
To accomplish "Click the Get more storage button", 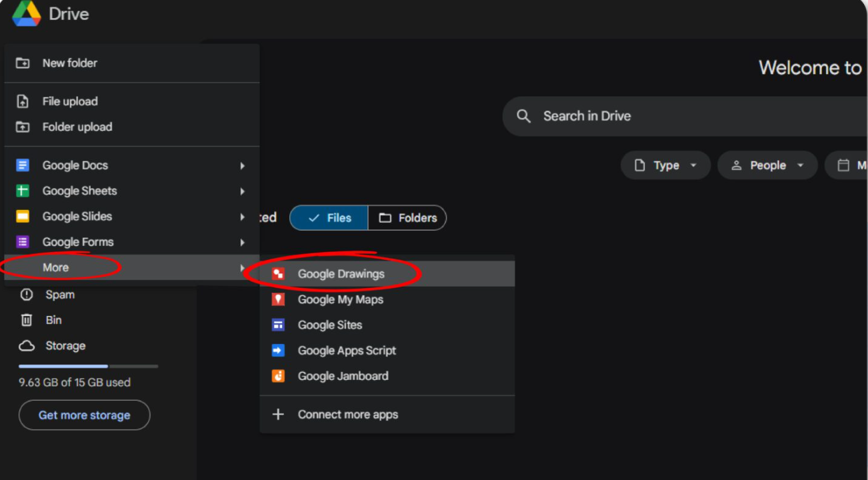I will click(84, 415).
